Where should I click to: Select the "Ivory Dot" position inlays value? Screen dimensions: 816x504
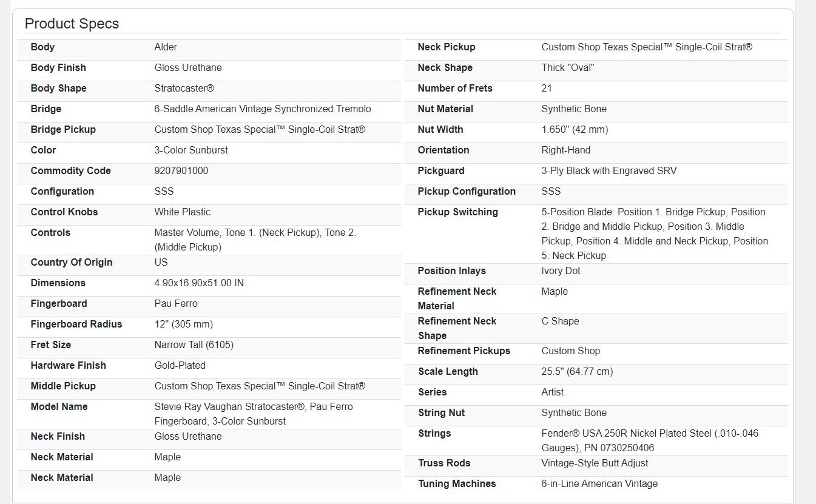pos(561,271)
